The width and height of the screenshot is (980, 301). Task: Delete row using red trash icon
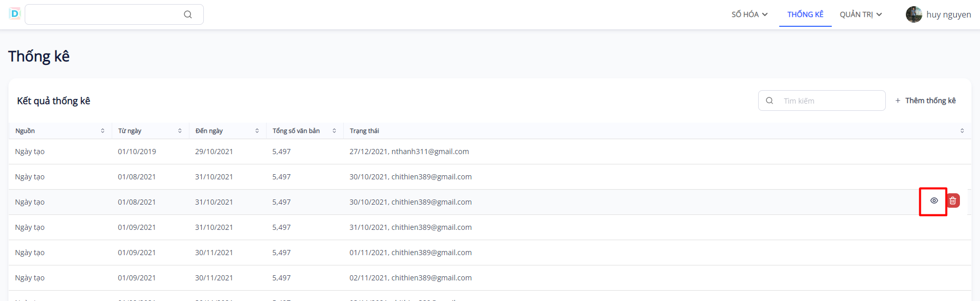[x=953, y=201]
